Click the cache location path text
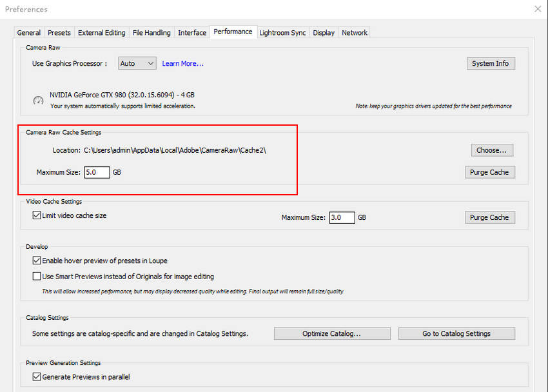The image size is (548, 392). point(175,150)
